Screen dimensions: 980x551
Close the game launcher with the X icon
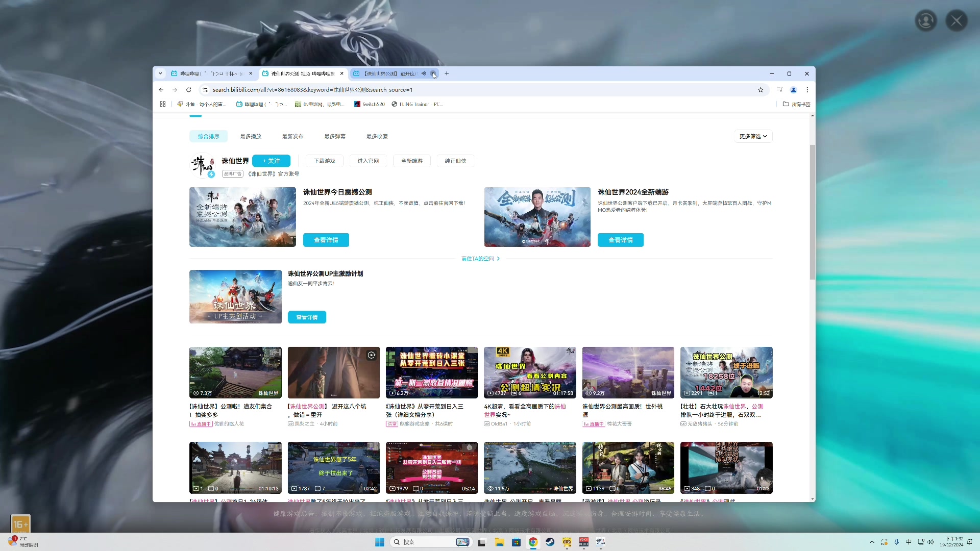(957, 21)
